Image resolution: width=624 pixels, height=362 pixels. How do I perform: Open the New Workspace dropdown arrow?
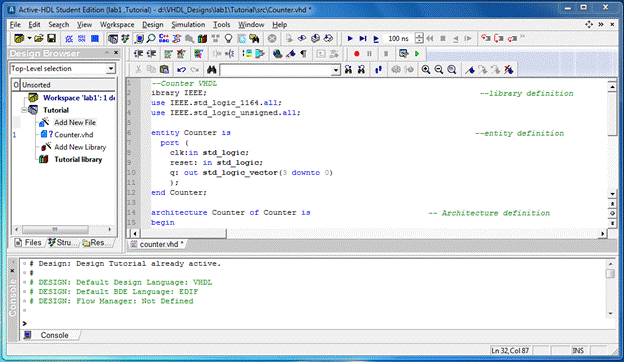[29, 38]
